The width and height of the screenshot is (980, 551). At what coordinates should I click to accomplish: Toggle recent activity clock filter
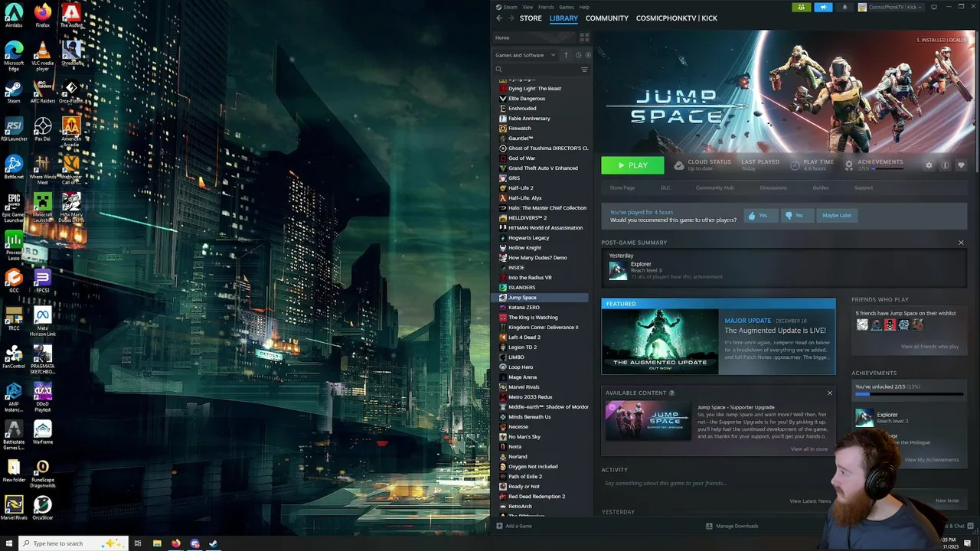coord(578,55)
